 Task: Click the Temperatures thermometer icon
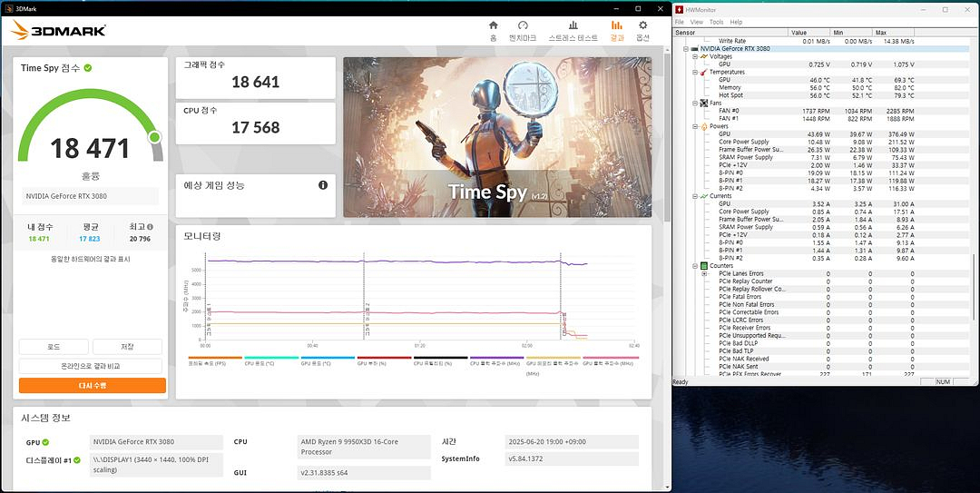point(704,72)
